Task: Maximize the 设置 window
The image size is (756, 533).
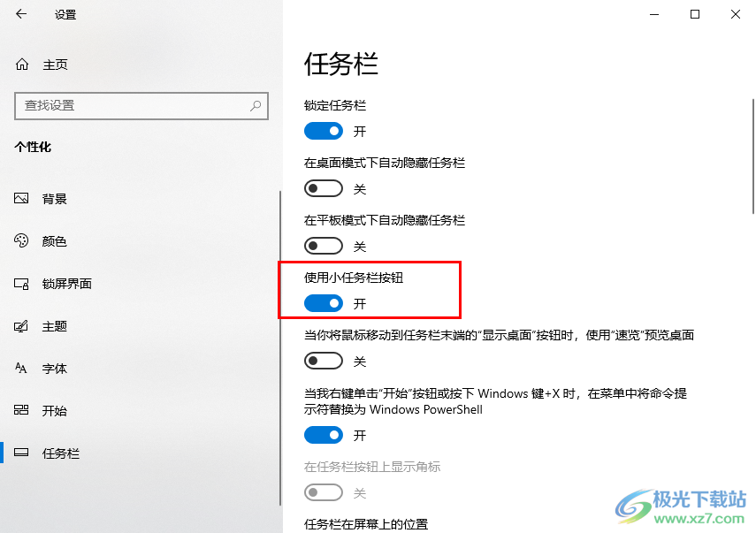Action: pyautogui.click(x=695, y=14)
